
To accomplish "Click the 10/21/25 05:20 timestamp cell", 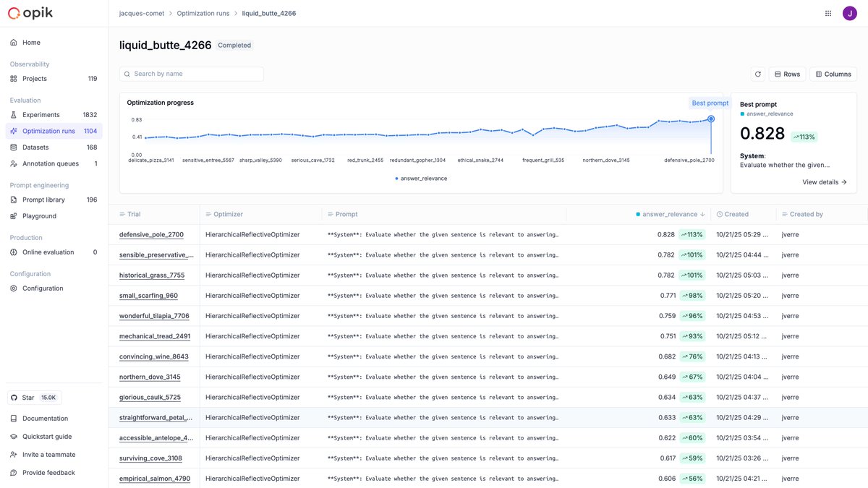I will point(743,296).
